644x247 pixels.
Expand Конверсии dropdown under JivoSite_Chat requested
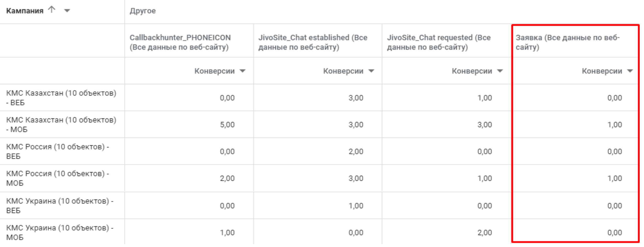tap(500, 71)
